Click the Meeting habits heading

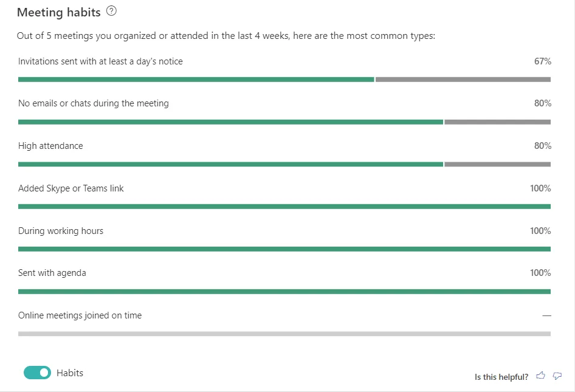click(59, 12)
